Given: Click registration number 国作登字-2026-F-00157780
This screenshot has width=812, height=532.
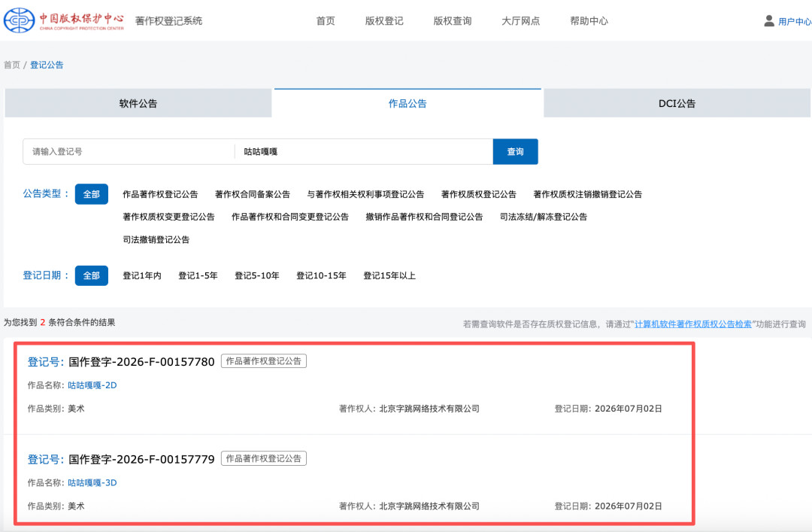Looking at the screenshot, I should 141,361.
